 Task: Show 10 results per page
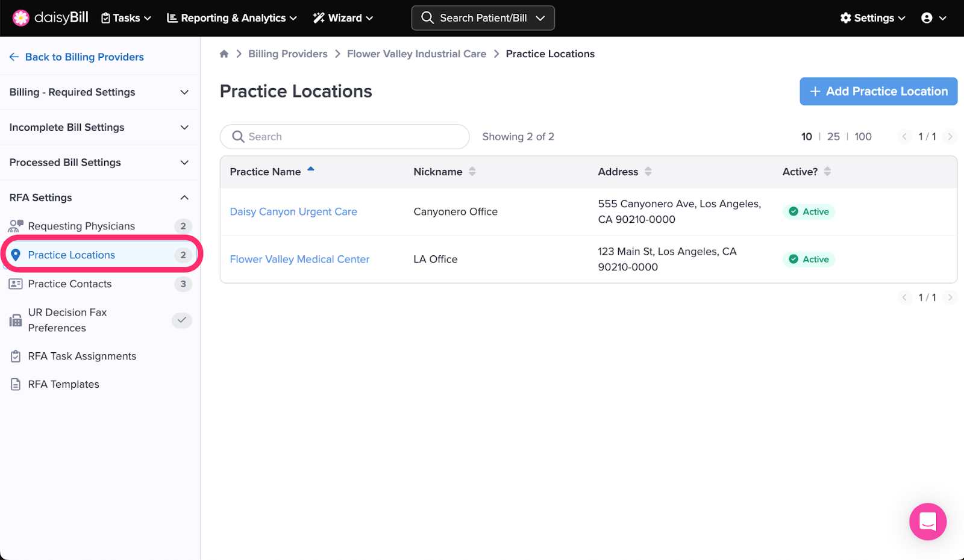(x=807, y=137)
